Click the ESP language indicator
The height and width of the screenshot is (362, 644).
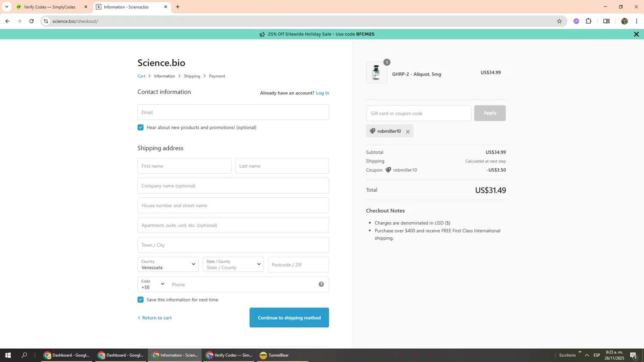pyautogui.click(x=597, y=355)
